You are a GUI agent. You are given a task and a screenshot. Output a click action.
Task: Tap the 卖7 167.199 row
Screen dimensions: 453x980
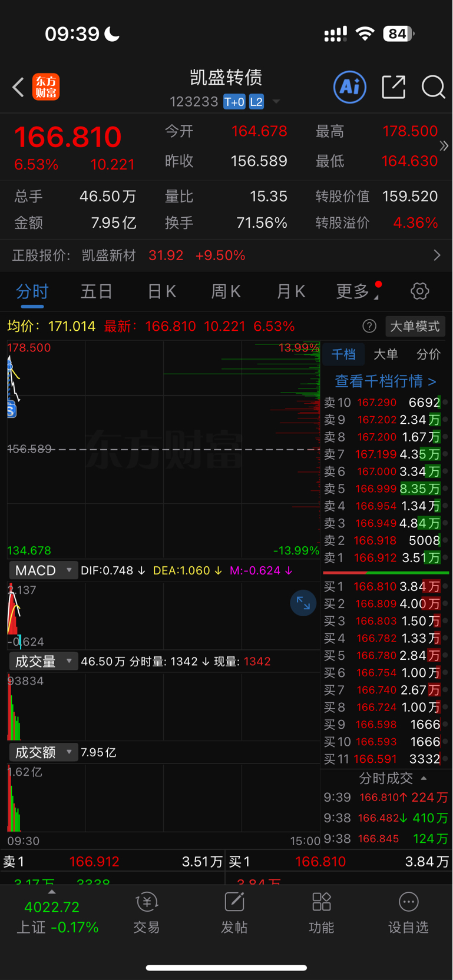[386, 454]
